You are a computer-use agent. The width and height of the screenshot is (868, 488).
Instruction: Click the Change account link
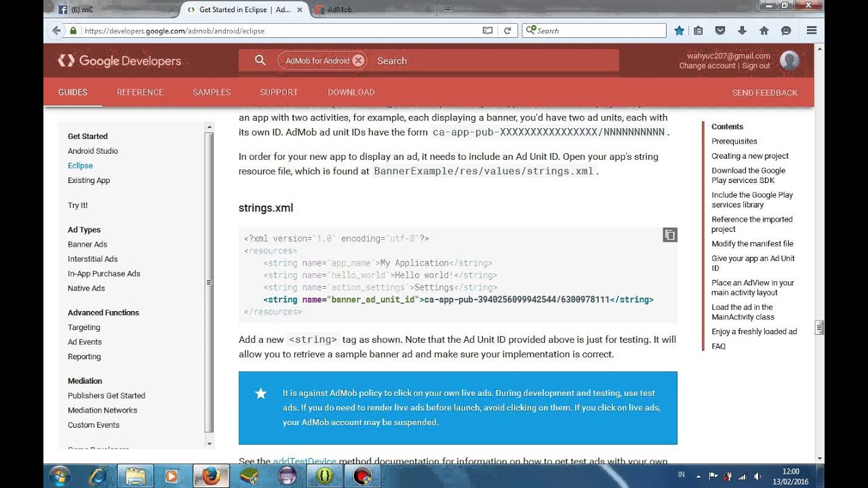click(707, 66)
